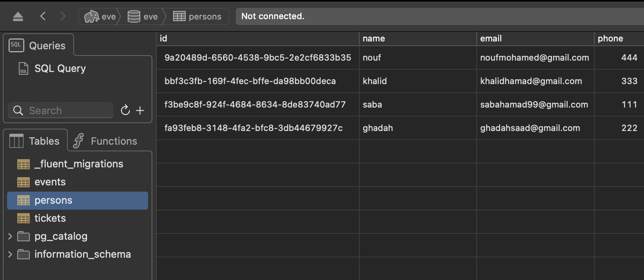
Task: Click the eject connection icon top-left
Action: click(x=18, y=16)
